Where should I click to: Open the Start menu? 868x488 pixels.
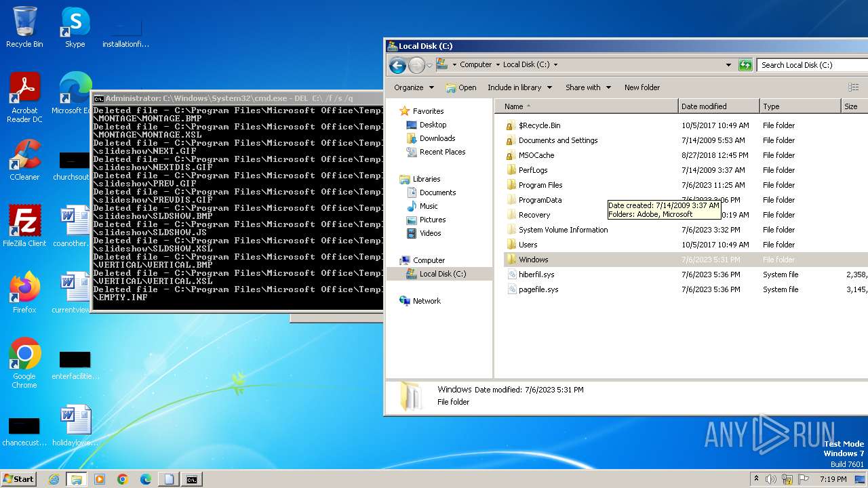pos(18,479)
